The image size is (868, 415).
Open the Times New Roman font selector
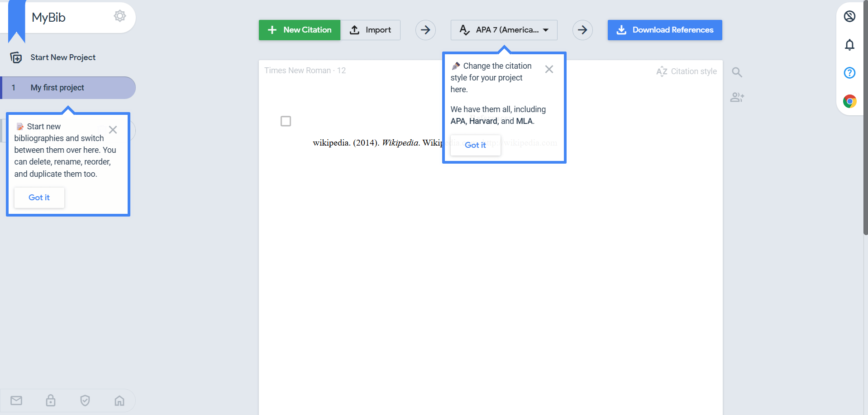pyautogui.click(x=305, y=70)
